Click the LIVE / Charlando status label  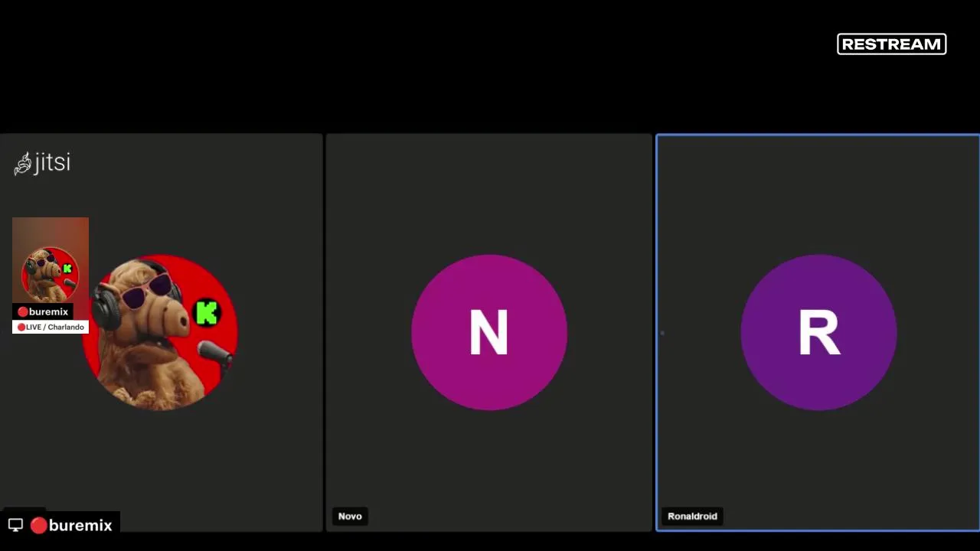(x=51, y=327)
